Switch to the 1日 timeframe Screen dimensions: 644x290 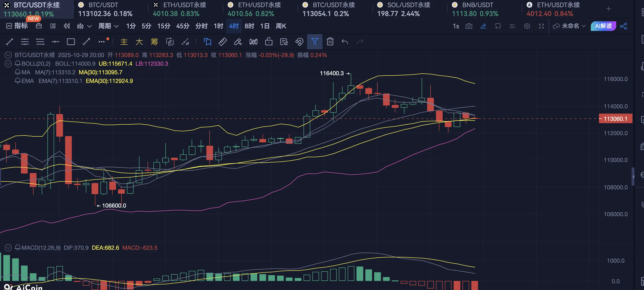[265, 26]
